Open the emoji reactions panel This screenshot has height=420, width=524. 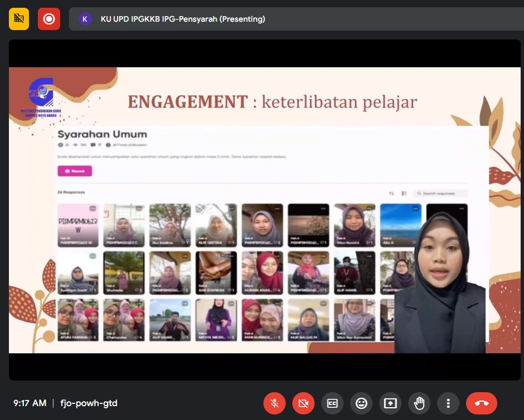(x=361, y=403)
